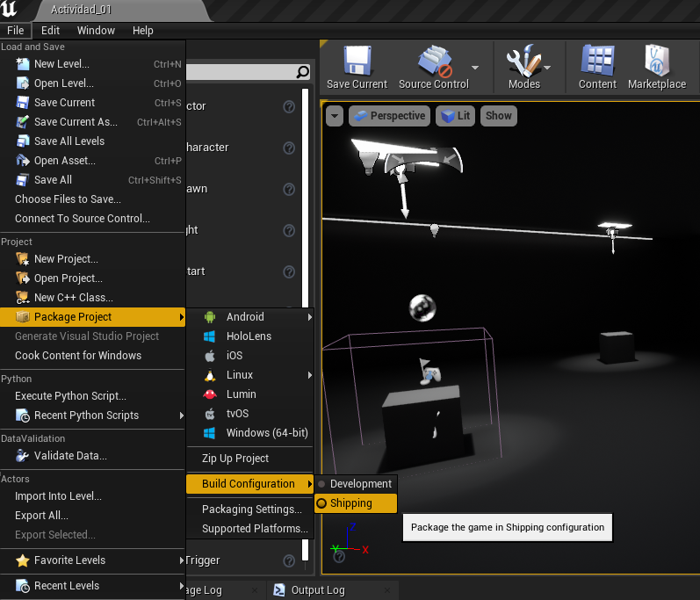The width and height of the screenshot is (700, 600).
Task: Select Windows (64-bit) platform entry
Action: (250, 432)
